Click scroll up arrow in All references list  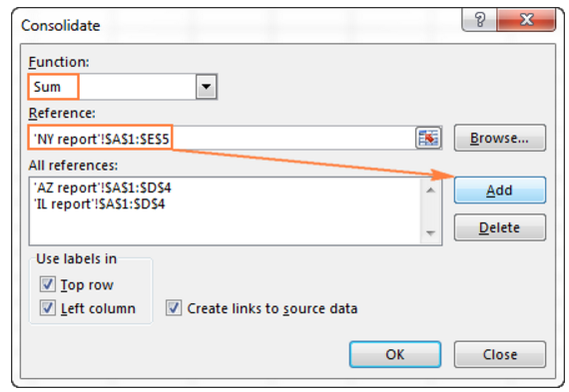point(430,191)
